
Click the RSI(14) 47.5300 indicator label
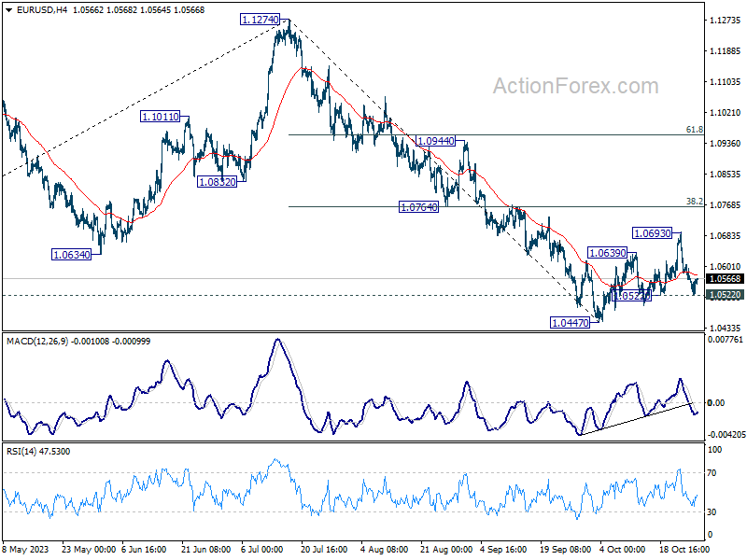pos(38,452)
